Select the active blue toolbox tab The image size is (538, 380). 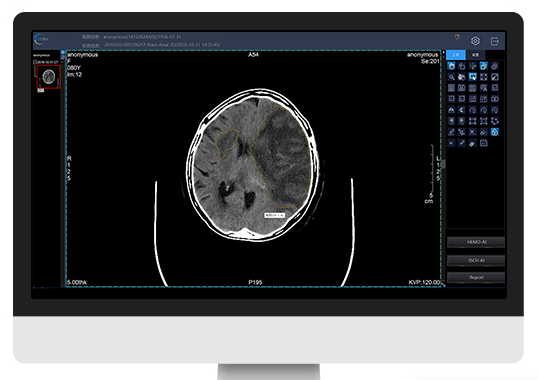pos(456,55)
